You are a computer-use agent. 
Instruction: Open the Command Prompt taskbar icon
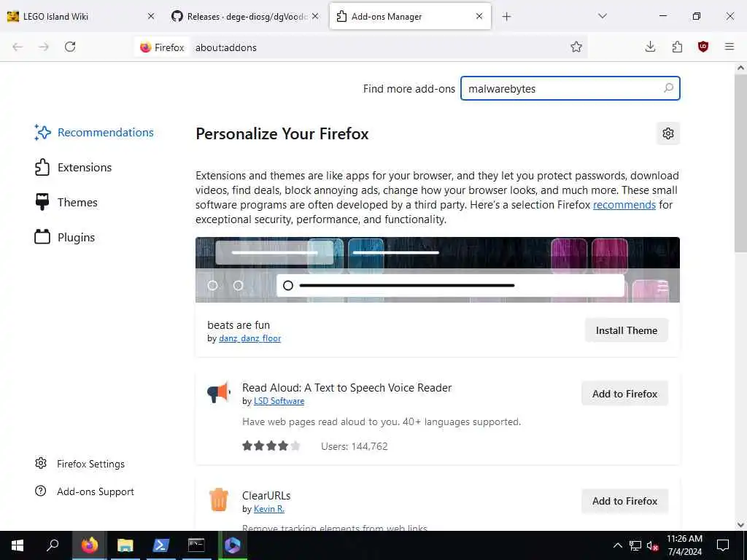point(196,545)
